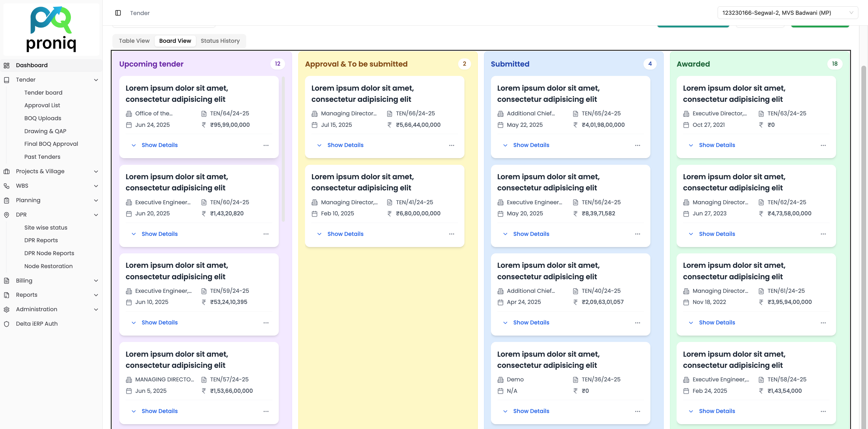Screen dimensions: 868x429
Task: Click the proniq logo
Action: [51, 29]
